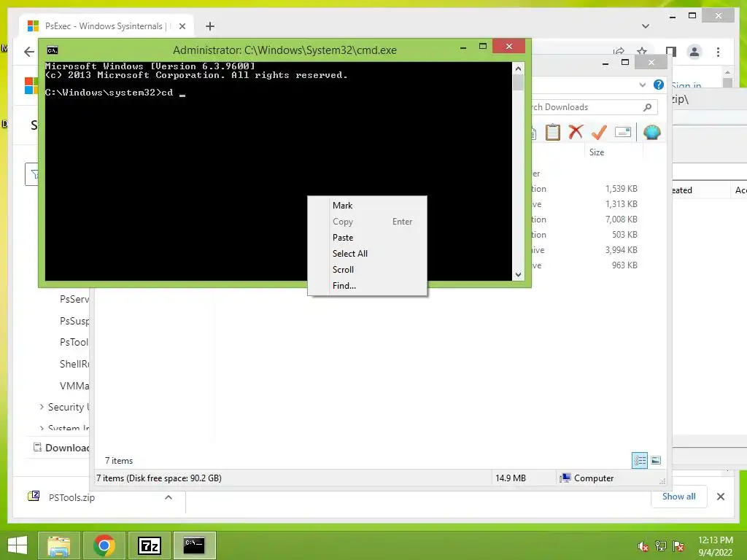Open the ShellRu sidebar link
747x560 pixels.
click(x=74, y=365)
